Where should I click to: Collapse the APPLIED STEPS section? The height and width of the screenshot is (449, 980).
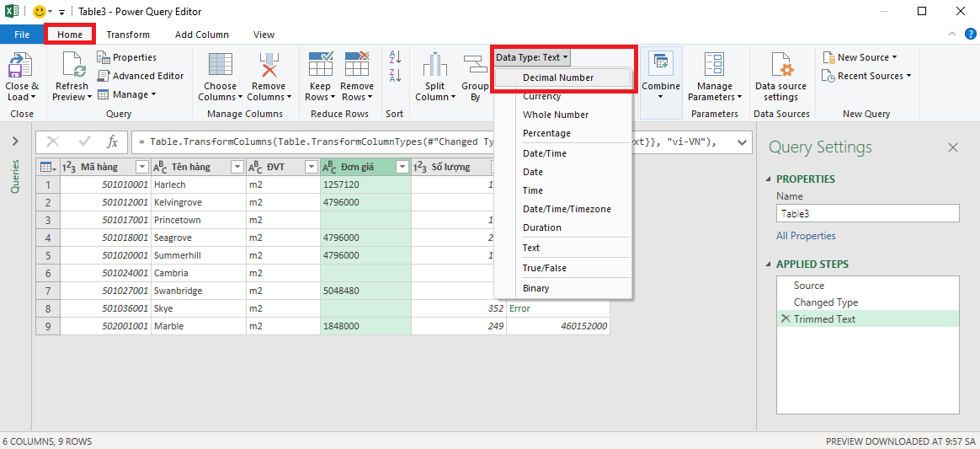[x=769, y=265]
